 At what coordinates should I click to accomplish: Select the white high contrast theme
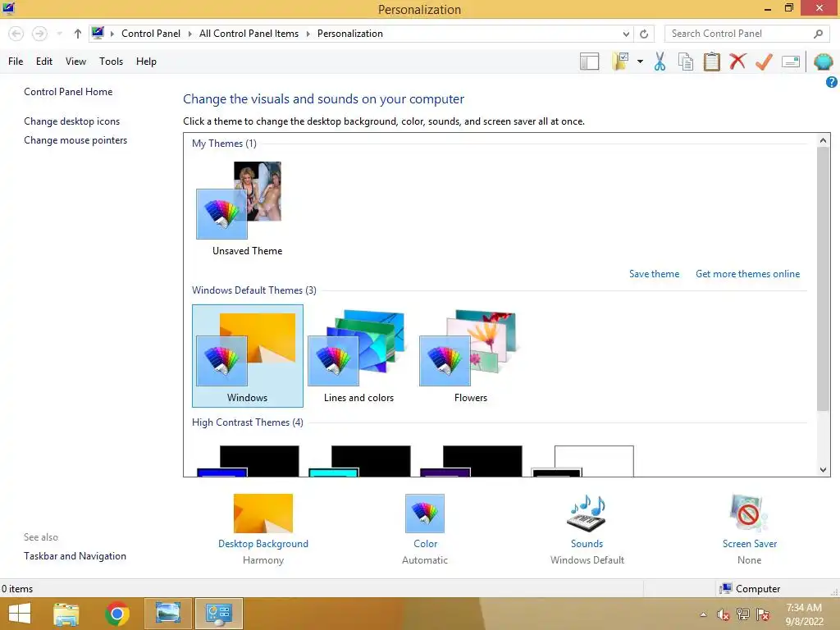tap(582, 461)
